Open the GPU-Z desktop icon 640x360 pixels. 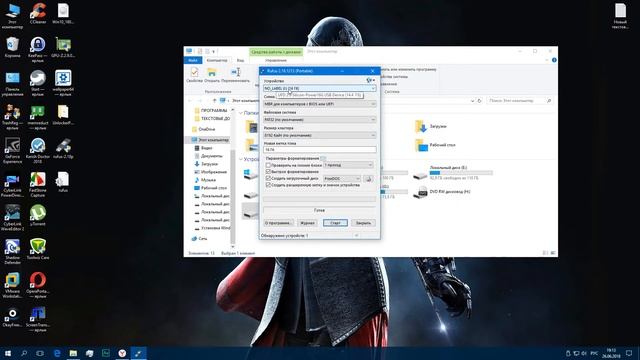63,47
